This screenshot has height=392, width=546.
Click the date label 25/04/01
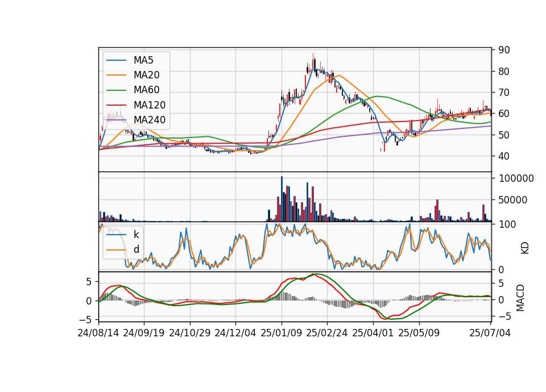[x=373, y=333]
